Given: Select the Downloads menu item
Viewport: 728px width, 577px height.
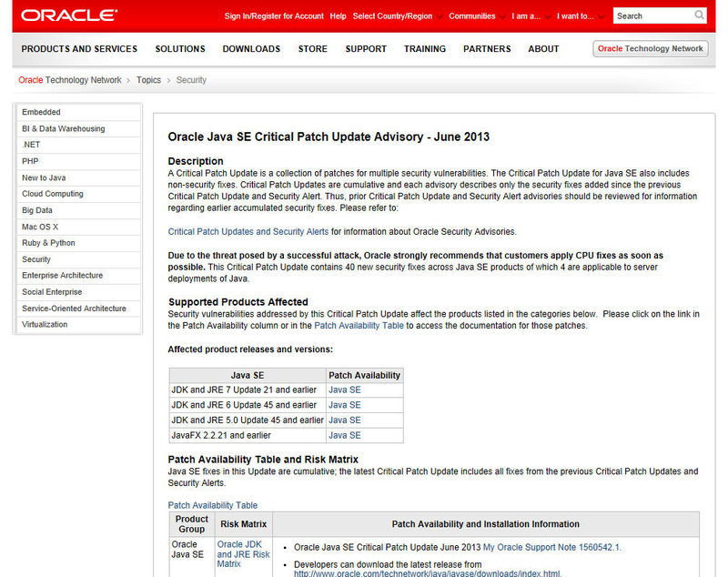Looking at the screenshot, I should pyautogui.click(x=251, y=49).
